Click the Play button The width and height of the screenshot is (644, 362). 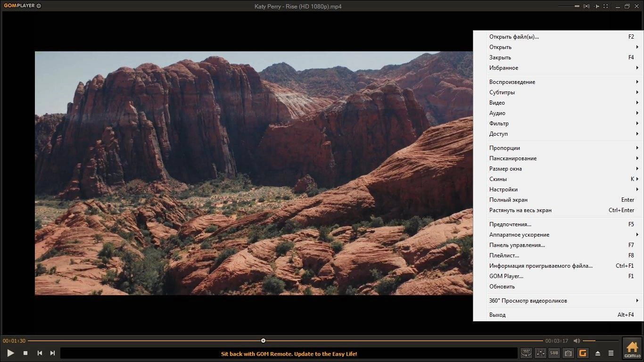(x=10, y=353)
